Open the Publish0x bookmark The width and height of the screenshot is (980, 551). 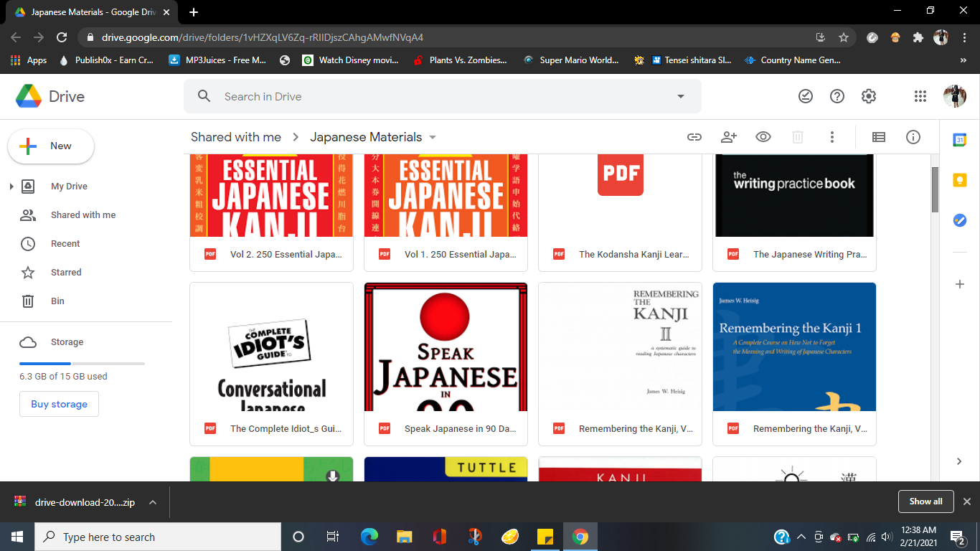coord(106,60)
